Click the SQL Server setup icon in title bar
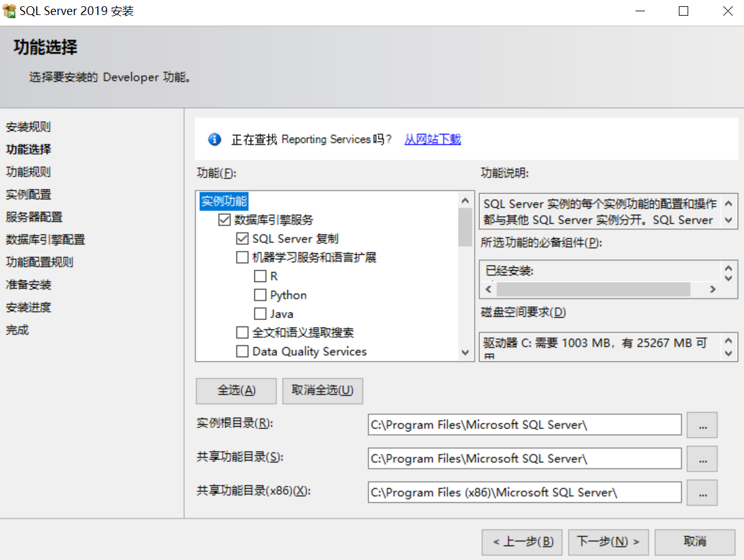This screenshot has height=560, width=744. pyautogui.click(x=9, y=11)
